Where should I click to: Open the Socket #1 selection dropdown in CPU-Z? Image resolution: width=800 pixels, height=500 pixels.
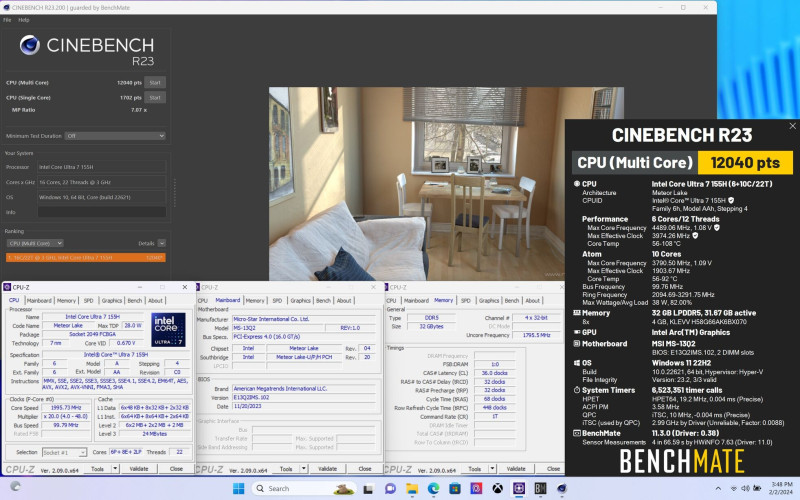pyautogui.click(x=64, y=452)
